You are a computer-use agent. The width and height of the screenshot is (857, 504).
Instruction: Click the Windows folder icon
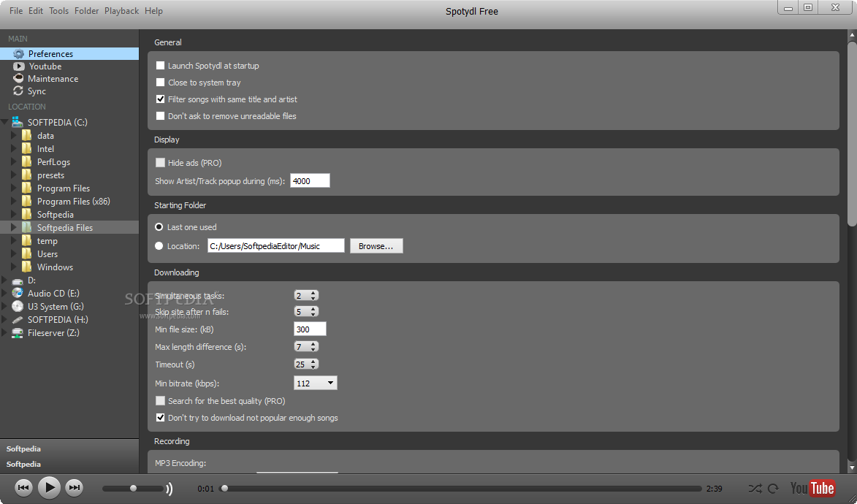[x=26, y=267]
